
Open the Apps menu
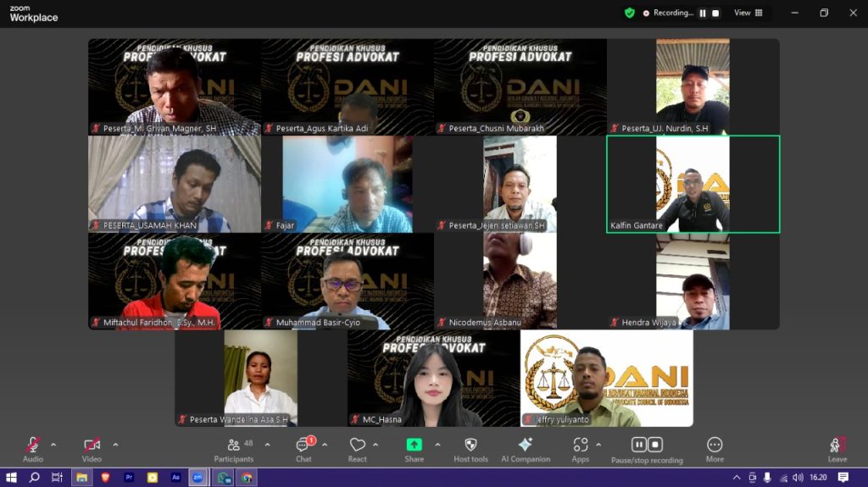click(580, 447)
